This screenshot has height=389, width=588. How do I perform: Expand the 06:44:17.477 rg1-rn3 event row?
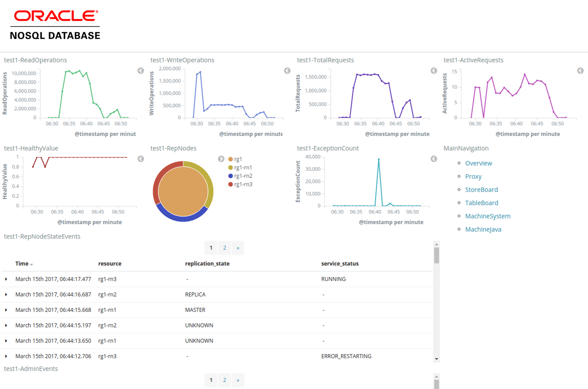click(6, 279)
